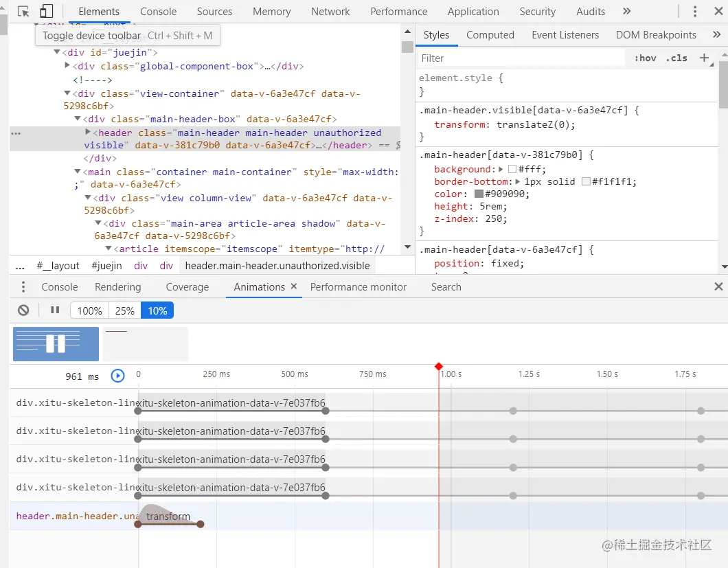Screen dimensions: 728x568
Task: Pause all animations with the pause icon
Action: tap(55, 310)
